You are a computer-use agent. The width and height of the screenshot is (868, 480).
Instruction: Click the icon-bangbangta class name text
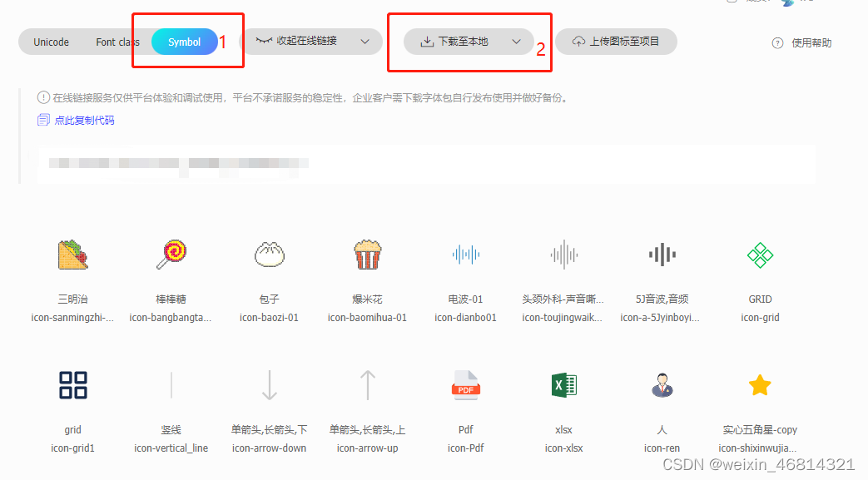(x=171, y=318)
